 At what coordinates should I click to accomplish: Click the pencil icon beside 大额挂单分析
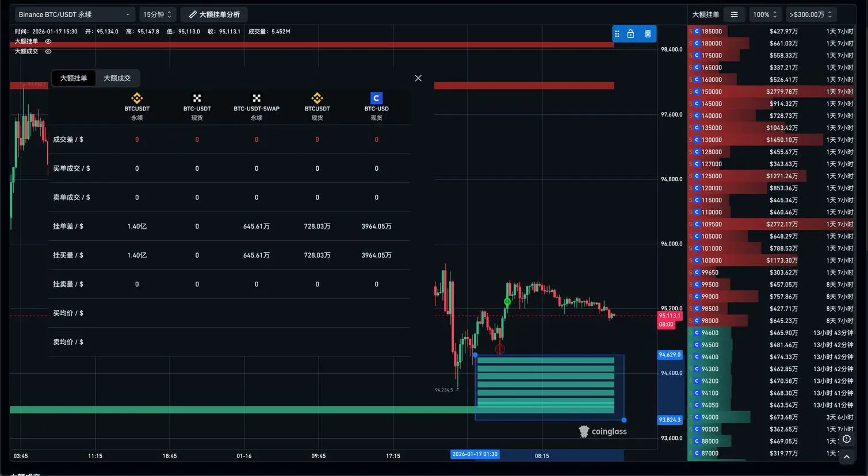193,14
